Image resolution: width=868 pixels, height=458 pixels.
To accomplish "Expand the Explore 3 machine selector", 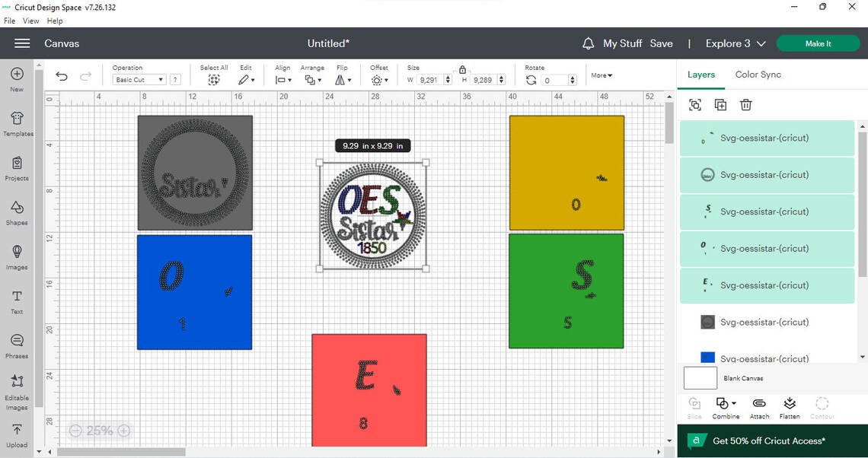I will pos(736,43).
